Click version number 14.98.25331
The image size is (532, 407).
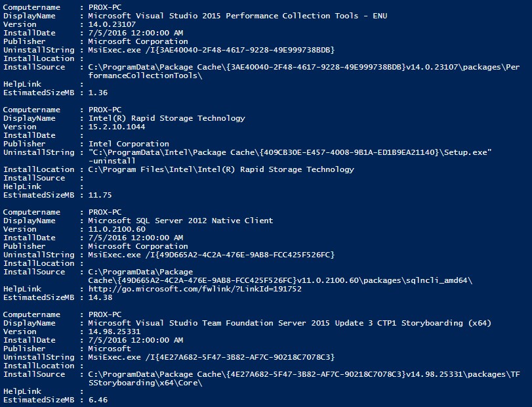tap(114, 332)
